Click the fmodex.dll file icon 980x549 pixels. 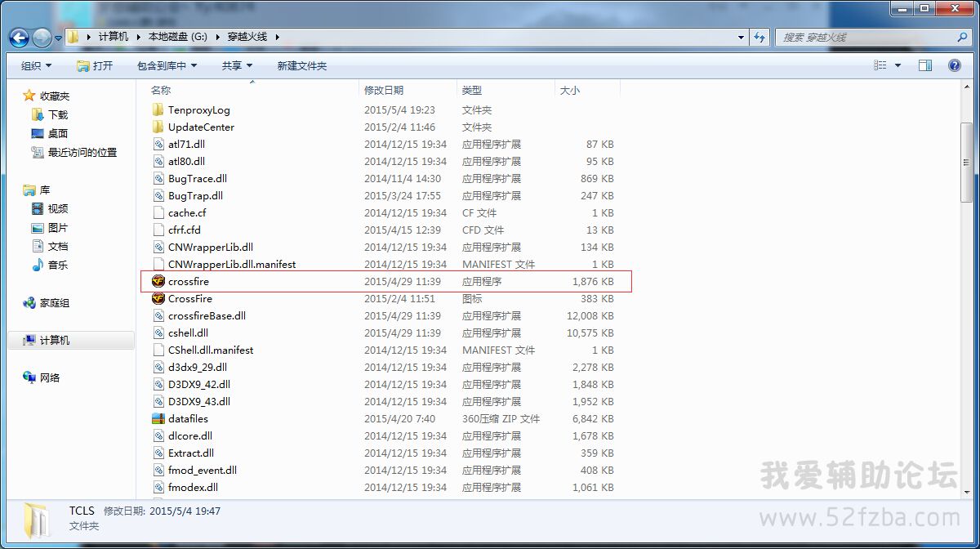pos(158,487)
